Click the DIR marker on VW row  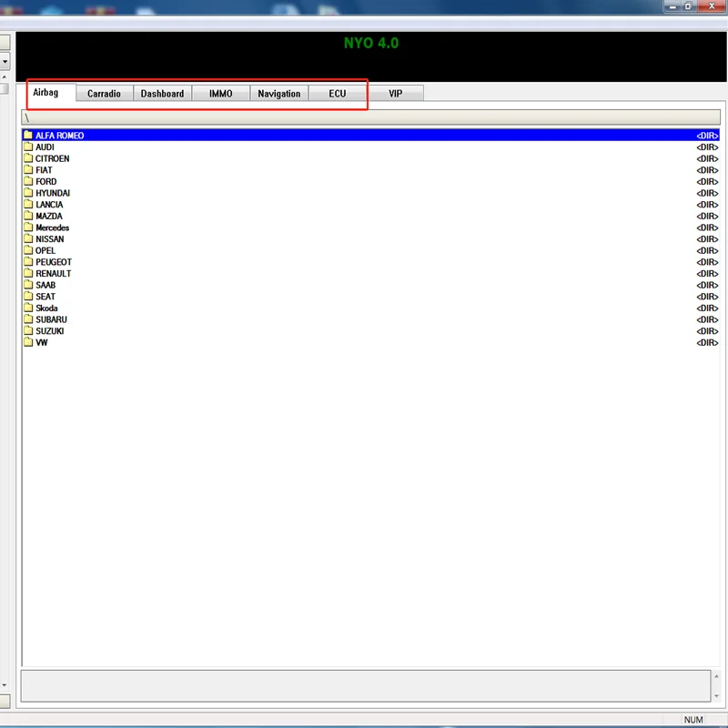point(707,343)
